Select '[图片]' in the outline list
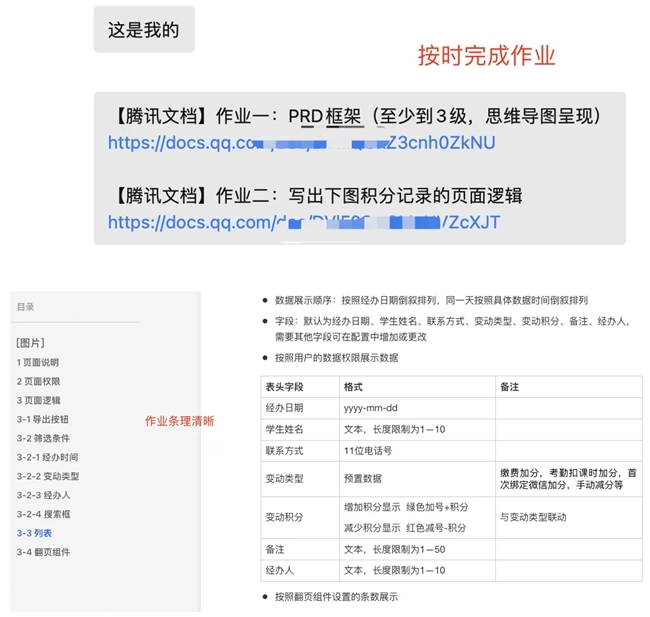 [30, 343]
